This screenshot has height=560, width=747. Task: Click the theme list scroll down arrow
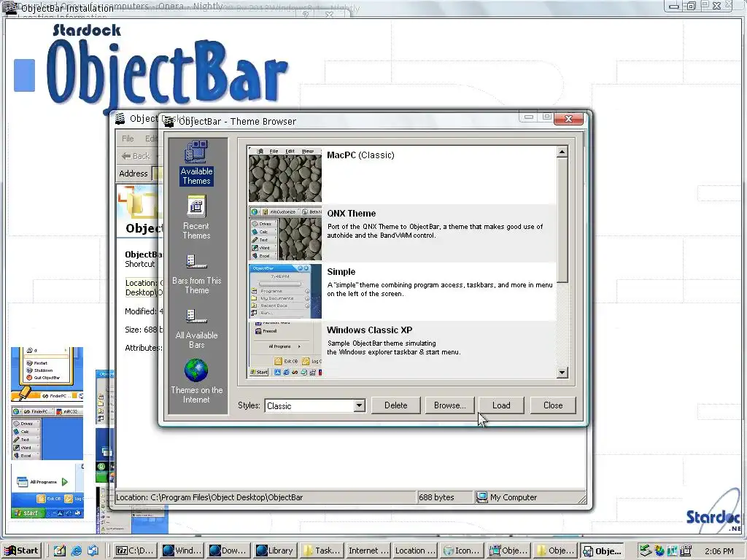[562, 373]
